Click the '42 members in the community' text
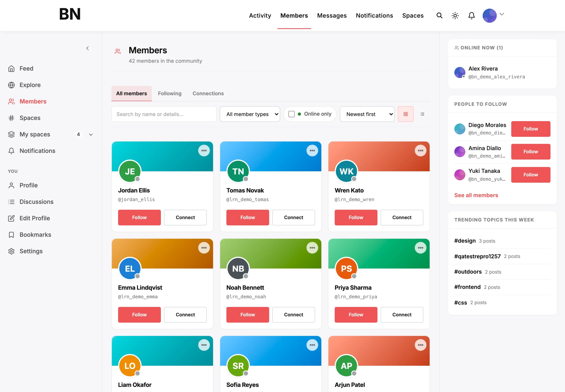565x392 pixels. [x=165, y=61]
